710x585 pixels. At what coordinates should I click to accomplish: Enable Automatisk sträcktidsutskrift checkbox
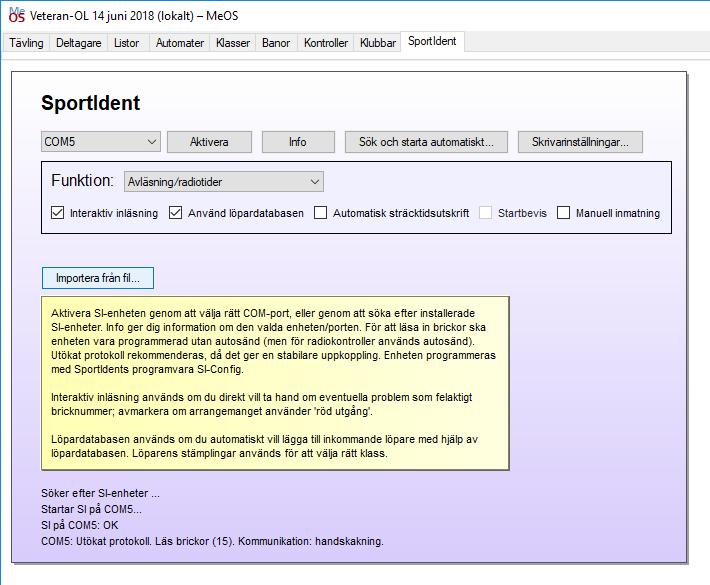click(x=320, y=212)
